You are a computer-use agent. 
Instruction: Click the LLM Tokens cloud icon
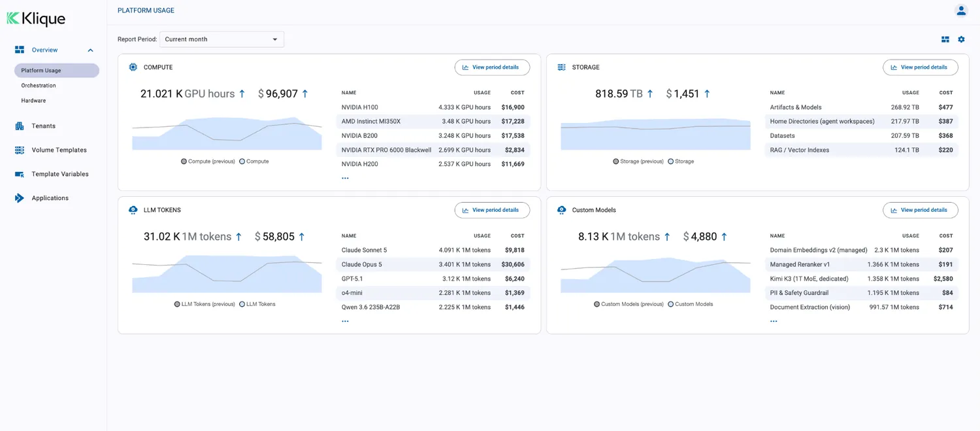coord(133,210)
